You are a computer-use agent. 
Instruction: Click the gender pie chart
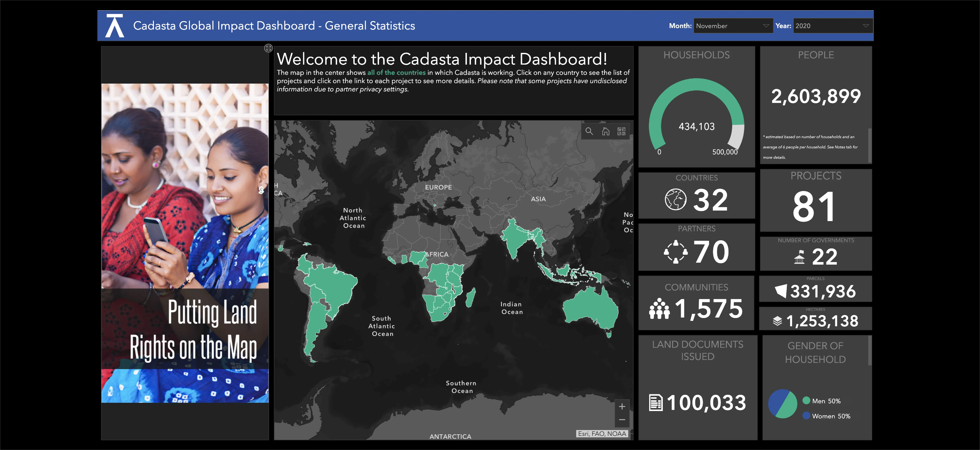(x=782, y=404)
